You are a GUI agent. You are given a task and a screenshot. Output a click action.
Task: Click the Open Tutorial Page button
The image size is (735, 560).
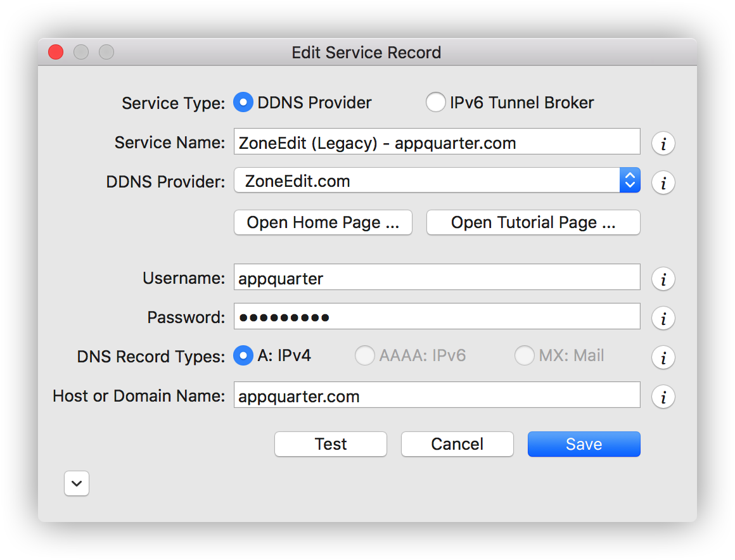(x=533, y=223)
